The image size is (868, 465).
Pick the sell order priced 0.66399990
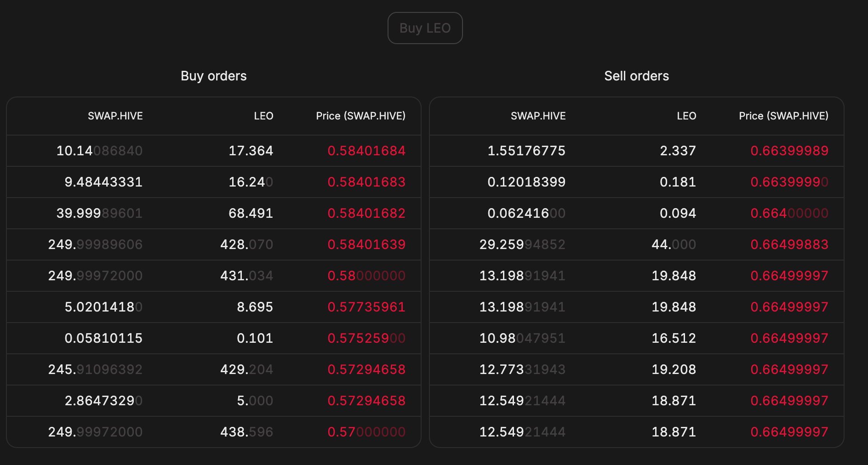[x=789, y=182]
